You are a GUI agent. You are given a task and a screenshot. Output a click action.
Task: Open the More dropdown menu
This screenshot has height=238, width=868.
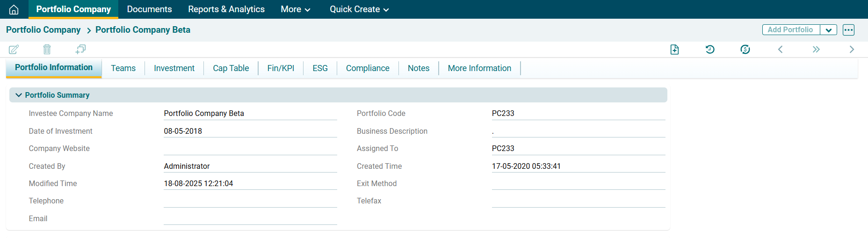(x=295, y=9)
